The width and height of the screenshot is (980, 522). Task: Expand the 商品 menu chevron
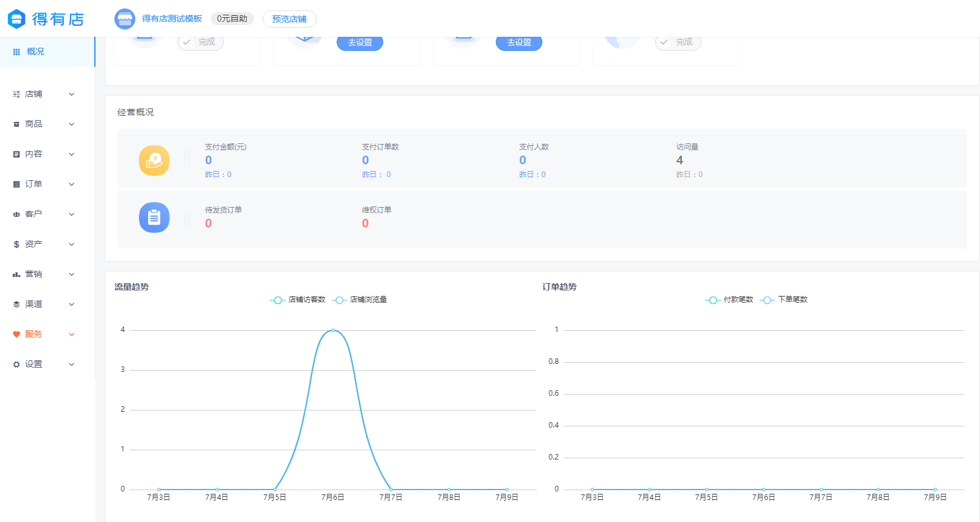click(72, 124)
